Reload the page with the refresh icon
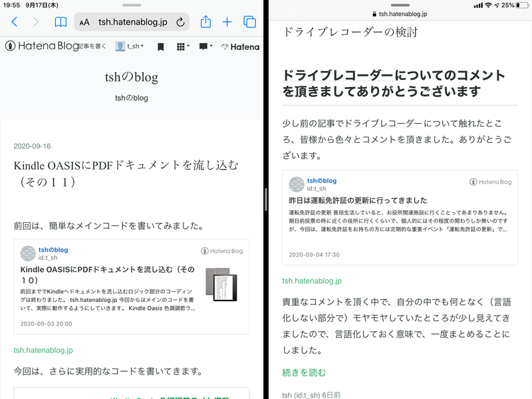Screen dimensions: 532x399 coord(180,23)
